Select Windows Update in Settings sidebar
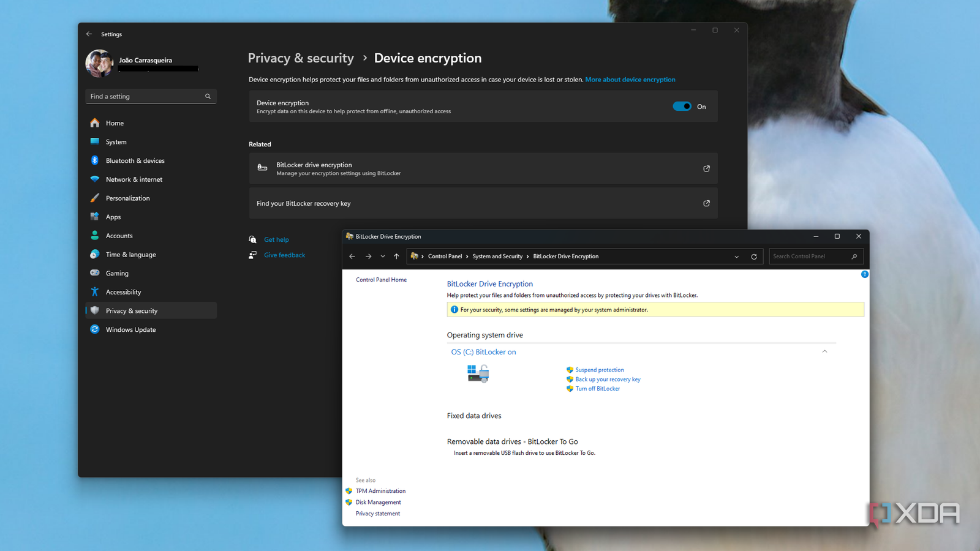The width and height of the screenshot is (980, 551). (x=130, y=329)
